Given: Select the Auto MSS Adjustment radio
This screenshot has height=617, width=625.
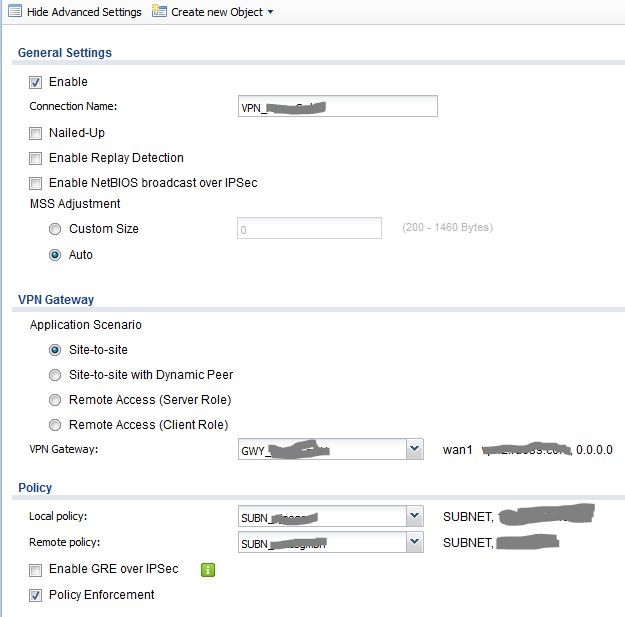Looking at the screenshot, I should point(56,255).
